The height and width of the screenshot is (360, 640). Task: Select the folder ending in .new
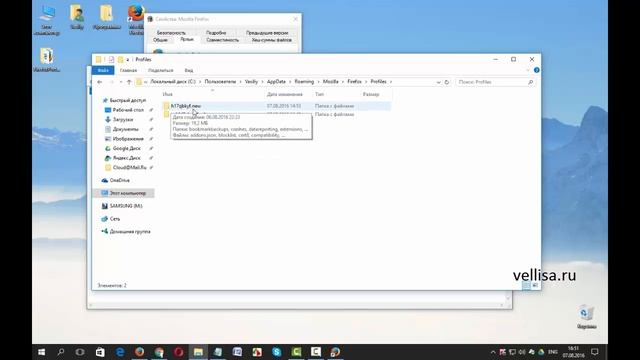coord(186,106)
